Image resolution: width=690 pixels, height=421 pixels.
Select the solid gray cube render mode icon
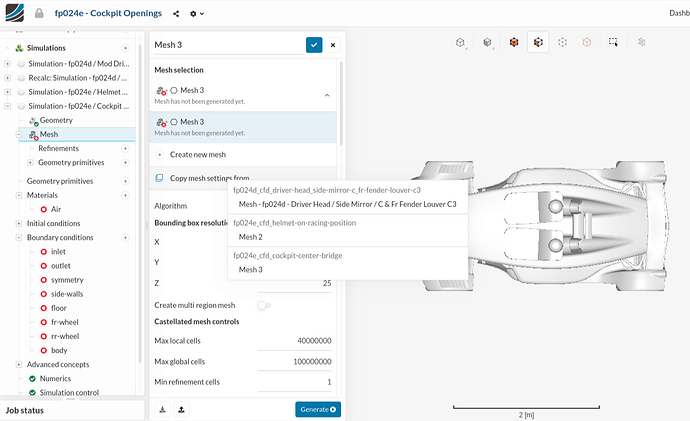(x=487, y=42)
